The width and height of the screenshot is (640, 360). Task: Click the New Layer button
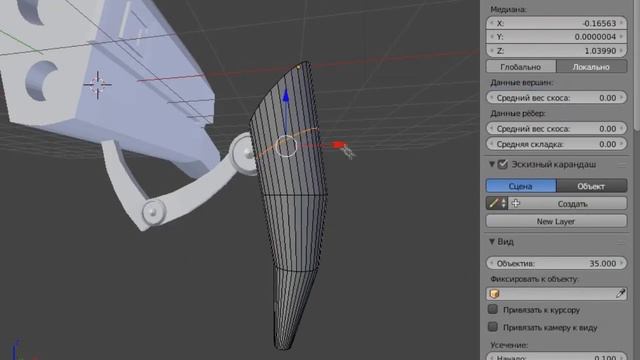click(556, 221)
